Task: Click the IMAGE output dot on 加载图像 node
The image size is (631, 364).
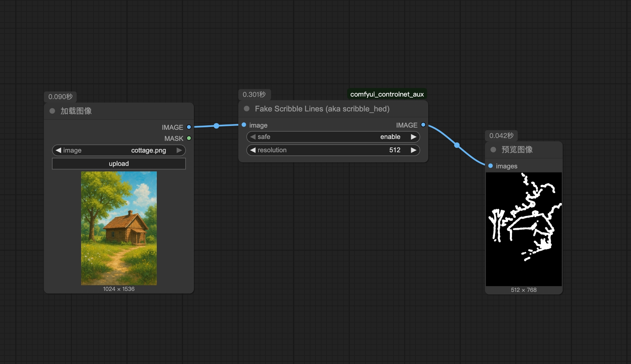Action: tap(189, 127)
